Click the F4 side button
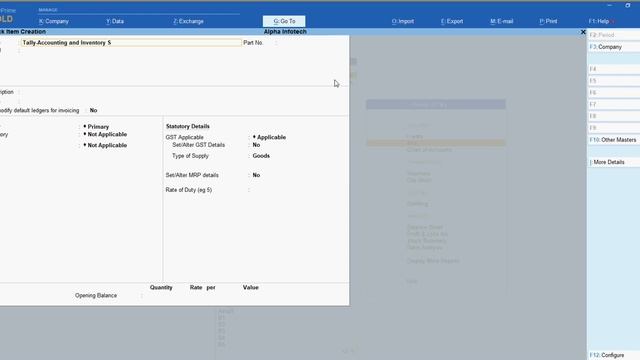640x360 pixels. tap(613, 69)
